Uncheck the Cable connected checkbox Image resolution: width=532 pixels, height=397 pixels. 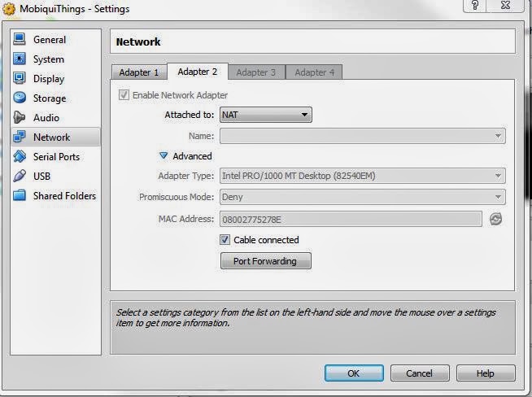[x=225, y=240]
